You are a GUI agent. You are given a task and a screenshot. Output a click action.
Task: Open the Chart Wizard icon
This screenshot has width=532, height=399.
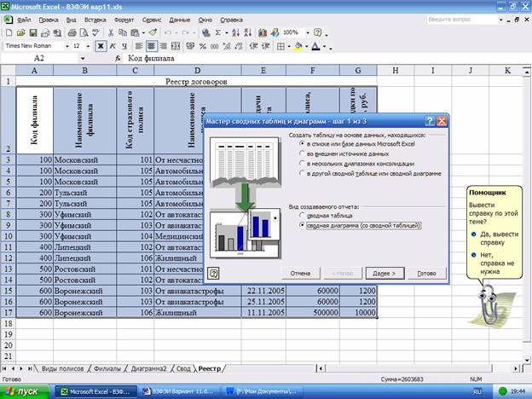(x=263, y=32)
